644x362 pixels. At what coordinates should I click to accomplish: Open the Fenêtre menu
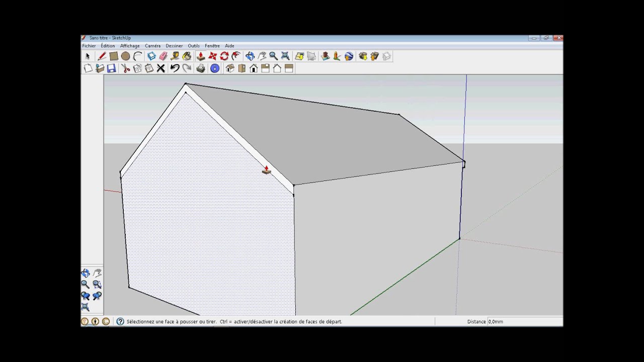(212, 46)
